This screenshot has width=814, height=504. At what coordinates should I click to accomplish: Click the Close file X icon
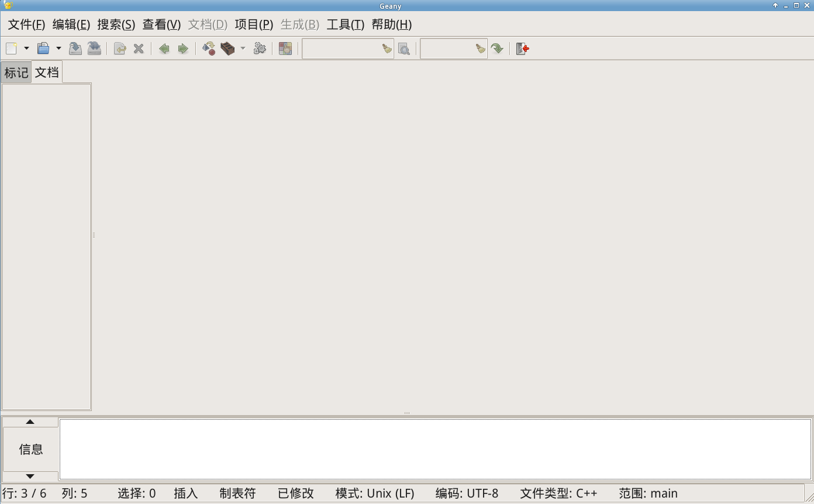pos(139,49)
